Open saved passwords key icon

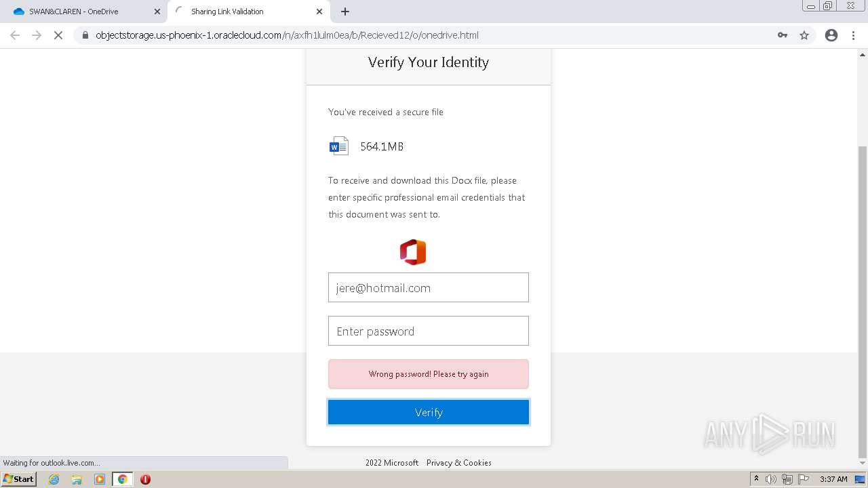[x=783, y=35]
